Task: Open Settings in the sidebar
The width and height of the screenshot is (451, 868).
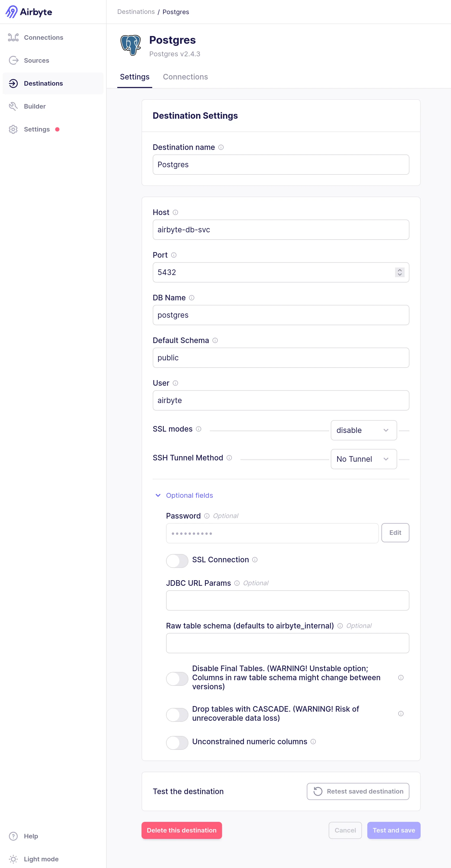Action: point(53,129)
